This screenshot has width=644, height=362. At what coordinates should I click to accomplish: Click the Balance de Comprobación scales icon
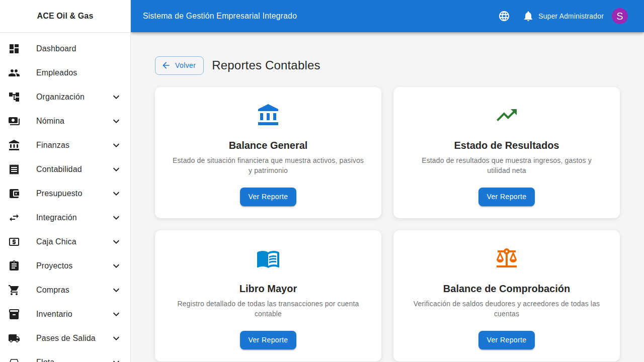pyautogui.click(x=507, y=258)
